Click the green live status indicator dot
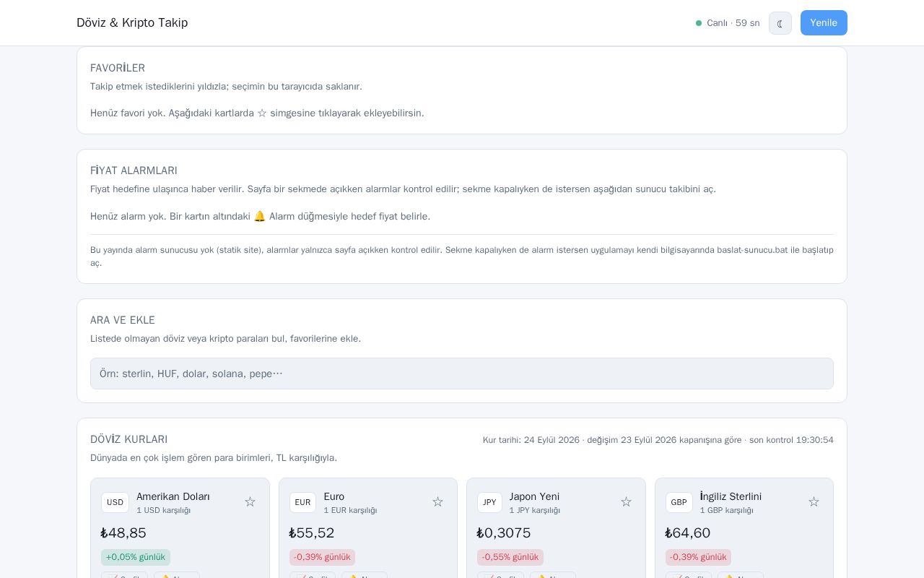The width and height of the screenshot is (924, 578). coord(699,23)
